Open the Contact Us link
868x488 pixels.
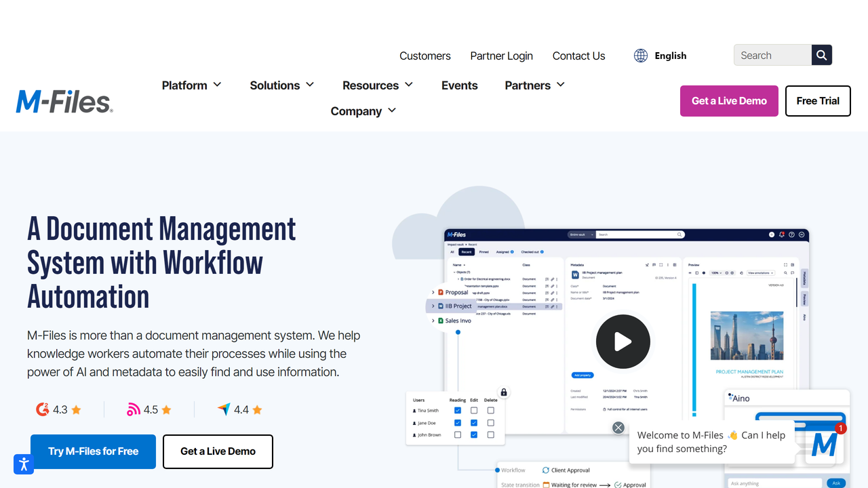[x=579, y=56]
